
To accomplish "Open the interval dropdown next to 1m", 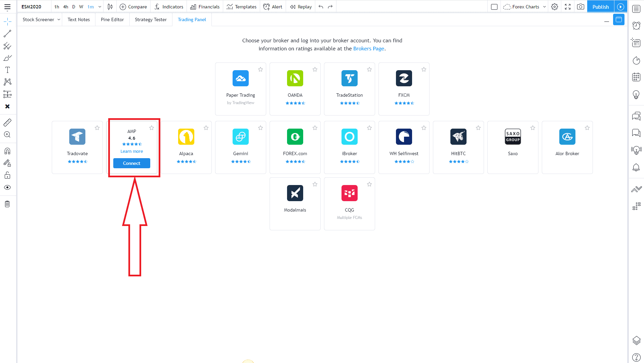I will click(100, 6).
